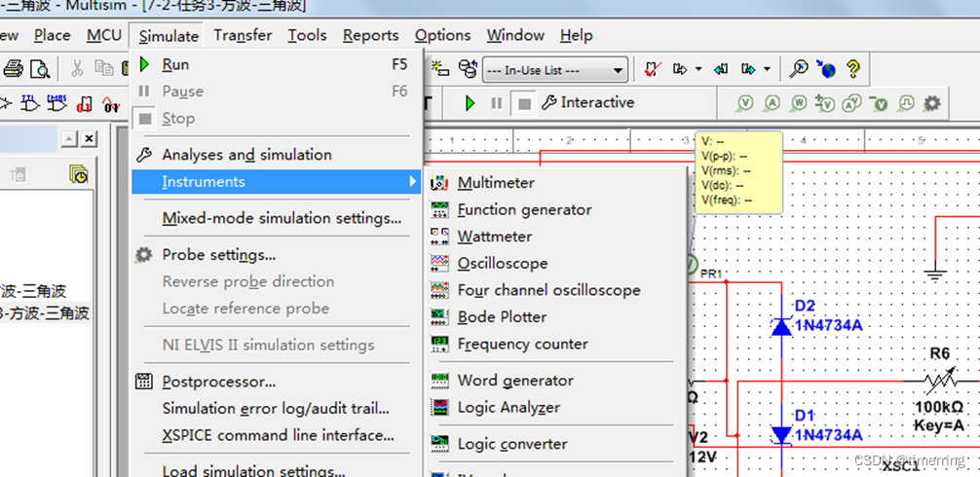Place misc digital component icon
980x477 pixels.
pos(84,103)
